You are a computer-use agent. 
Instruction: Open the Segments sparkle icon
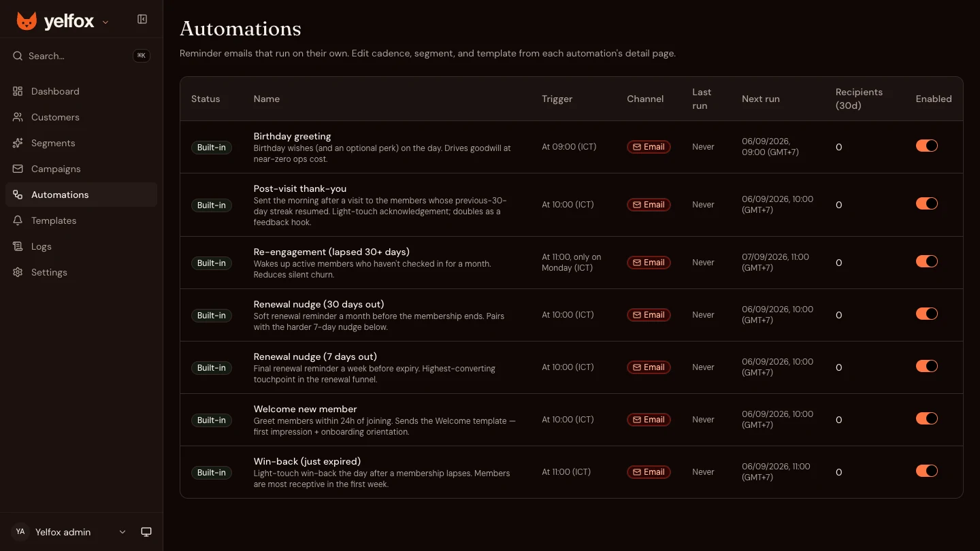[18, 143]
